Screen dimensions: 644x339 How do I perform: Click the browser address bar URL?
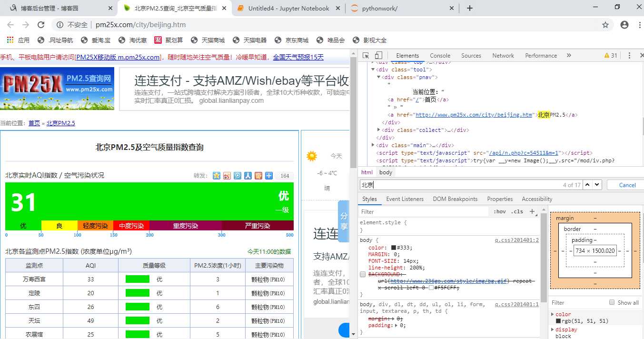click(x=141, y=25)
